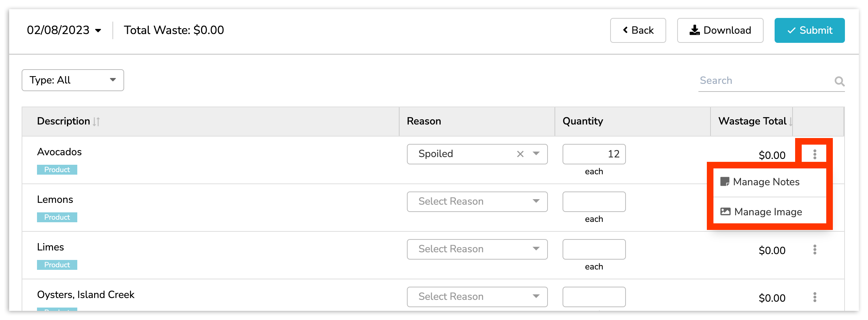This screenshot has width=868, height=320.
Task: Open the 02/08/2023 date dropdown
Action: pos(64,30)
